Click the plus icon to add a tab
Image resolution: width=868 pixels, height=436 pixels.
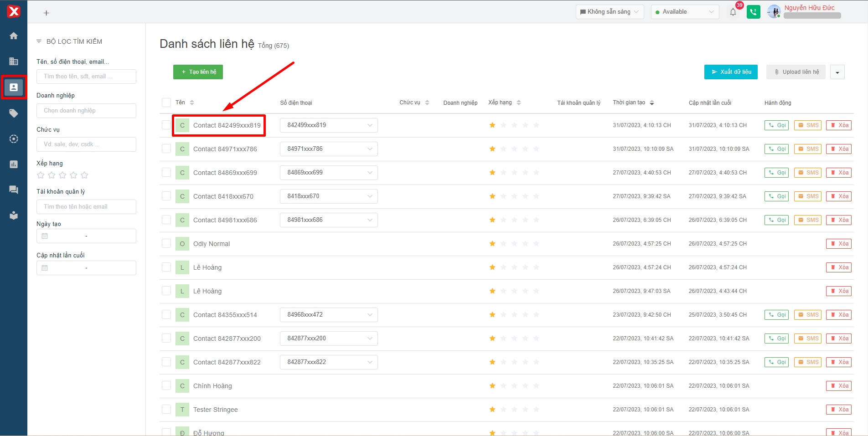pos(46,13)
